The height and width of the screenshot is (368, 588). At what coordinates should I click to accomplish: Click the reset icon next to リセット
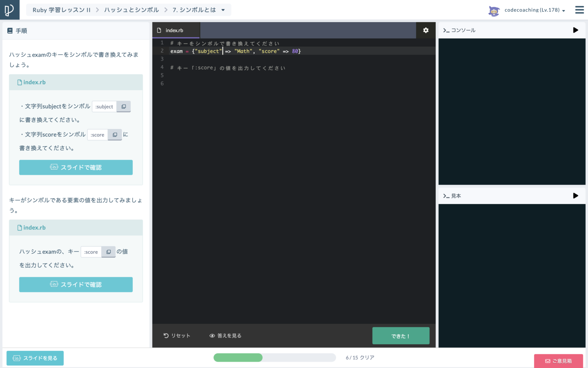pyautogui.click(x=165, y=335)
